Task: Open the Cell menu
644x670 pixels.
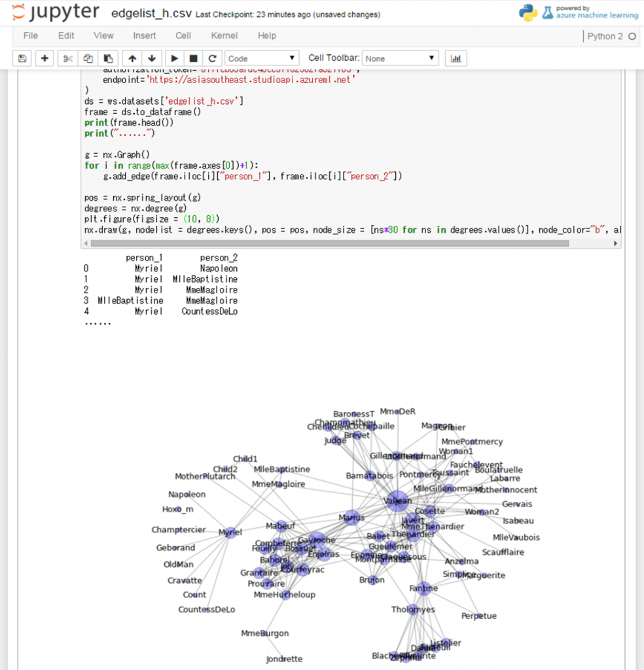Action: click(x=183, y=36)
